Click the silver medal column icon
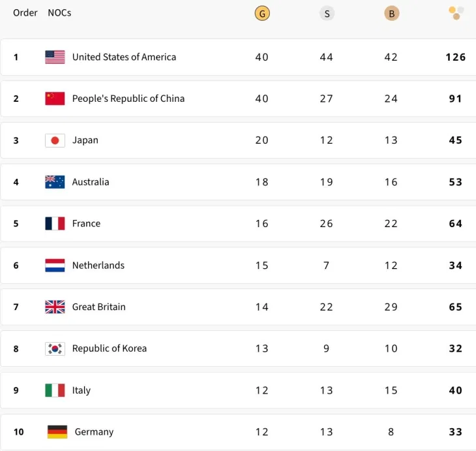 click(327, 14)
